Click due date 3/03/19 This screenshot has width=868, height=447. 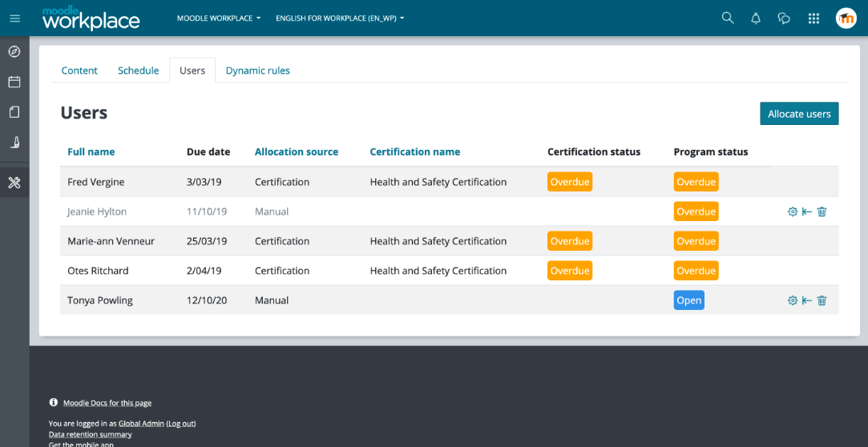point(204,182)
